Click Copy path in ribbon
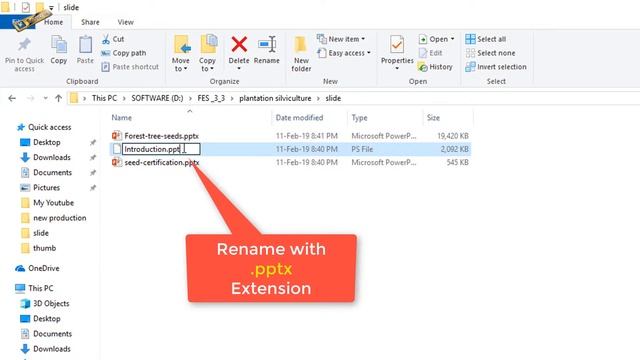The height and width of the screenshot is (360, 640). [124, 53]
